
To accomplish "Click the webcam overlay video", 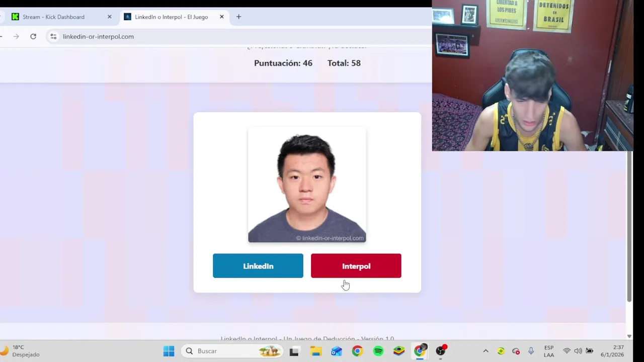I will [532, 75].
